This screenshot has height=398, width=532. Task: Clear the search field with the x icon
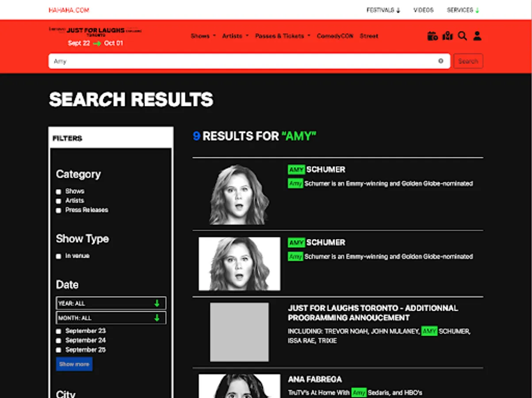pyautogui.click(x=441, y=61)
